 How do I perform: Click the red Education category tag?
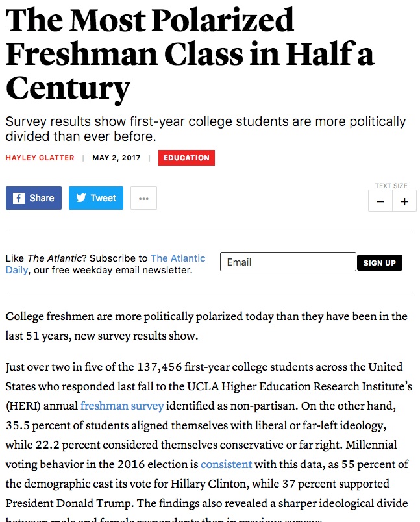[x=186, y=158]
